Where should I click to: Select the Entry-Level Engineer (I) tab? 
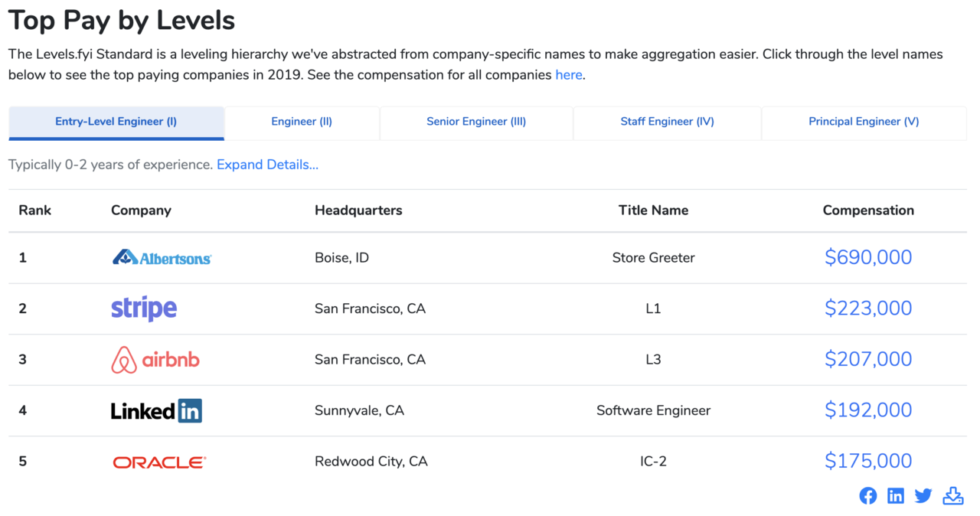(x=116, y=122)
